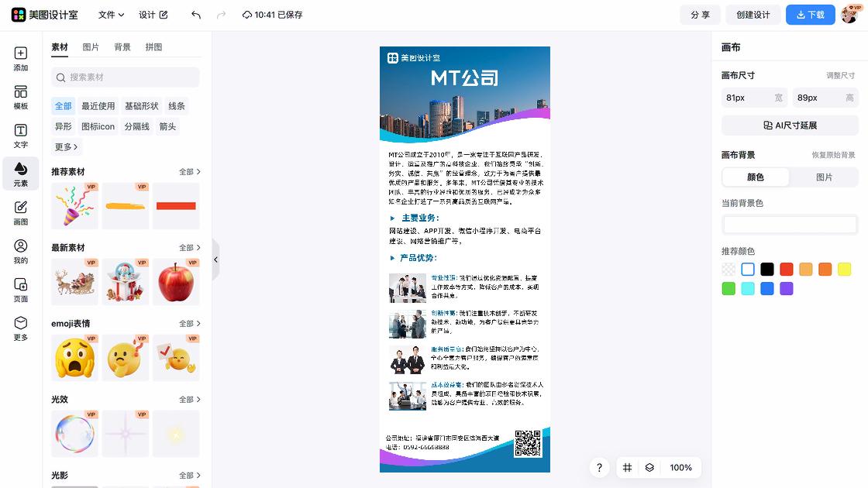The width and height of the screenshot is (868, 488).
Task: Click the undo arrow in top bar
Action: (195, 14)
